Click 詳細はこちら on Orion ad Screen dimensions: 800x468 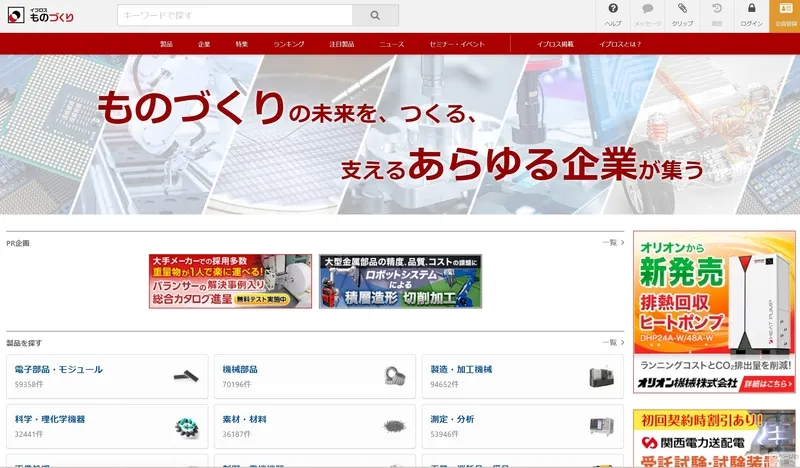(x=768, y=383)
